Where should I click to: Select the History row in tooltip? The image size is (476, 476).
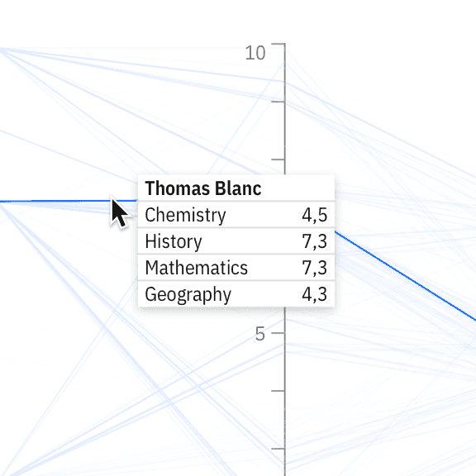[x=236, y=241]
